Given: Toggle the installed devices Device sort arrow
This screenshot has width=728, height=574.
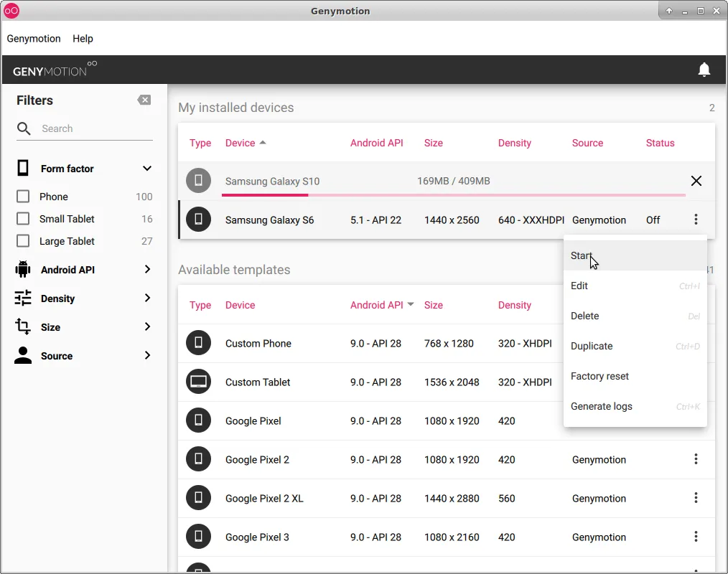Looking at the screenshot, I should (263, 143).
